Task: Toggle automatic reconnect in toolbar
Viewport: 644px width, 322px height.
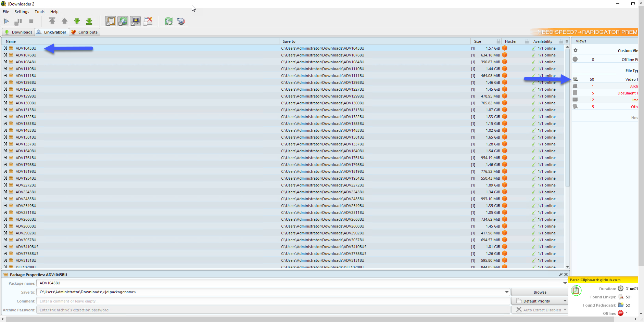Action: pos(123,21)
